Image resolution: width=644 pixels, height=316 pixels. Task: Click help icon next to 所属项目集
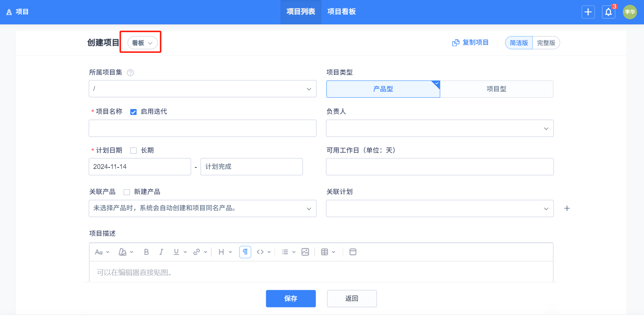(x=130, y=73)
